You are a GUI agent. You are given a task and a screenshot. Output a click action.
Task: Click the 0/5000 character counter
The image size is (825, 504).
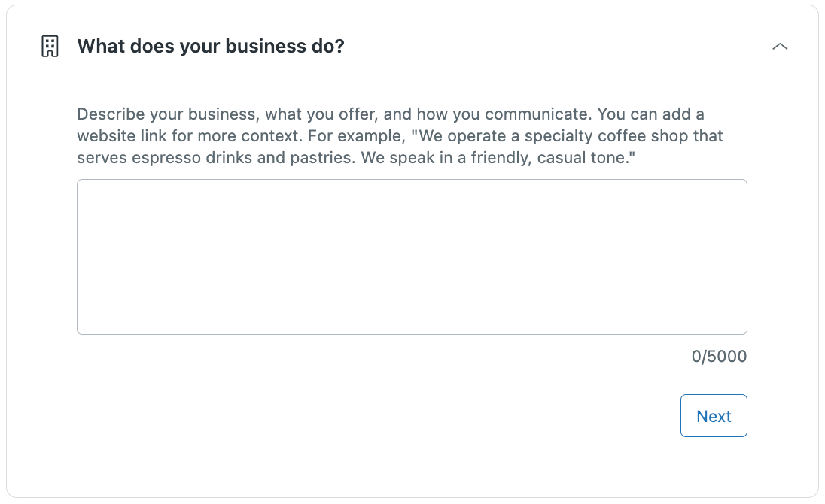719,357
